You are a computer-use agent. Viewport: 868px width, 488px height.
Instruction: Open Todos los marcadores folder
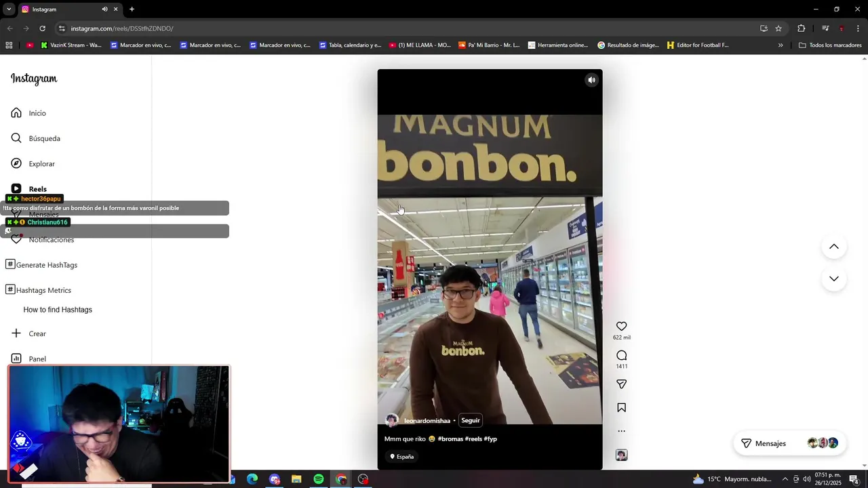click(830, 45)
